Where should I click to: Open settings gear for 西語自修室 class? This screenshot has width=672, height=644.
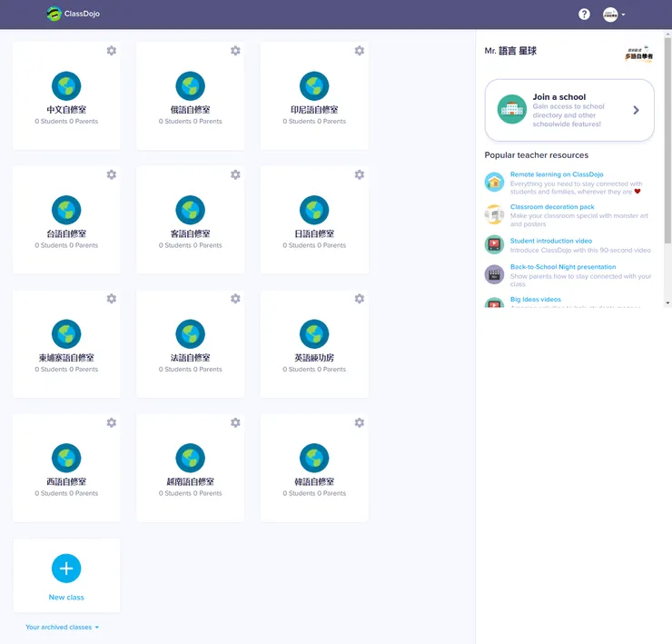(112, 422)
